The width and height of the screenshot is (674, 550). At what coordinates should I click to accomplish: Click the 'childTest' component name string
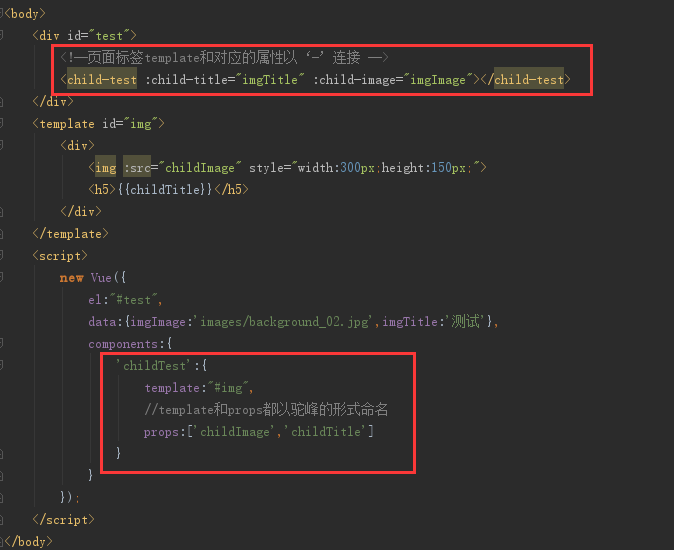coord(154,366)
